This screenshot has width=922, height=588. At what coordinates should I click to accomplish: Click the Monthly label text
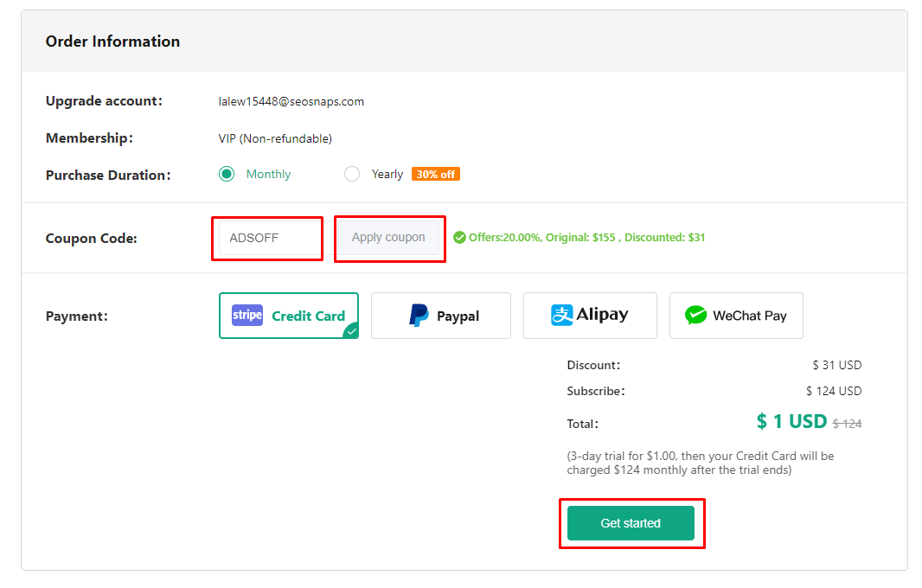(x=268, y=174)
